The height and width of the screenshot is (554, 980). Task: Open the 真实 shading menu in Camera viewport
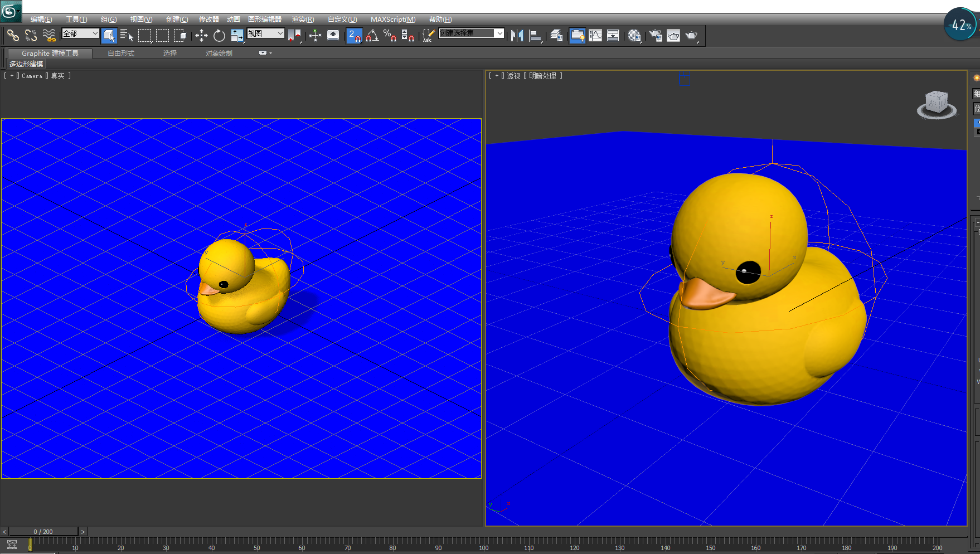coord(58,76)
